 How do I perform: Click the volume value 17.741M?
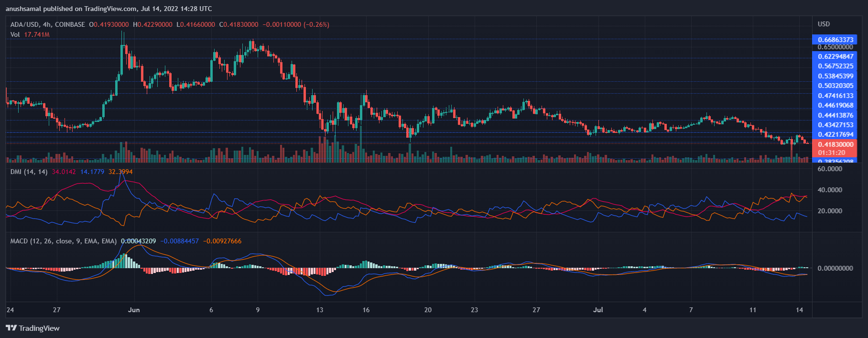37,34
